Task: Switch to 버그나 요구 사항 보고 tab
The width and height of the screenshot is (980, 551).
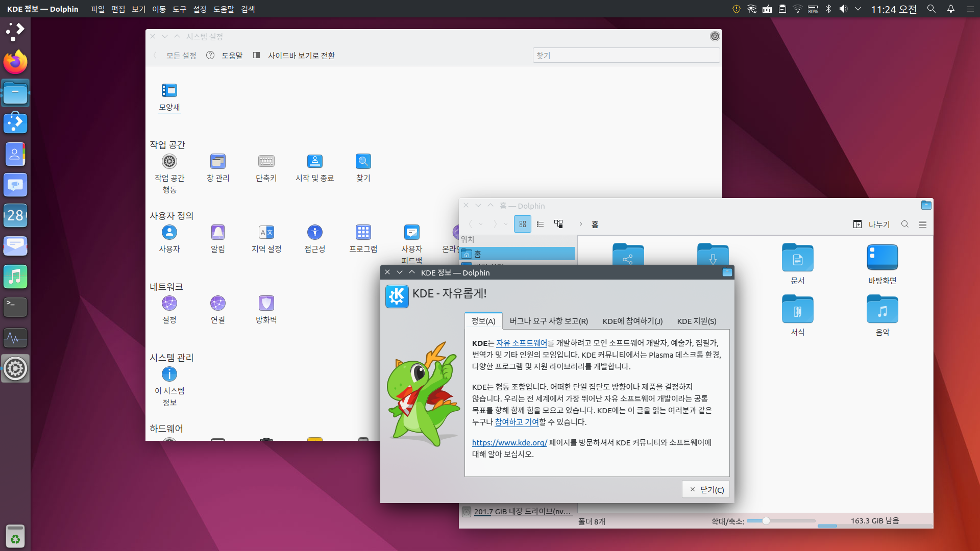Action: click(549, 321)
